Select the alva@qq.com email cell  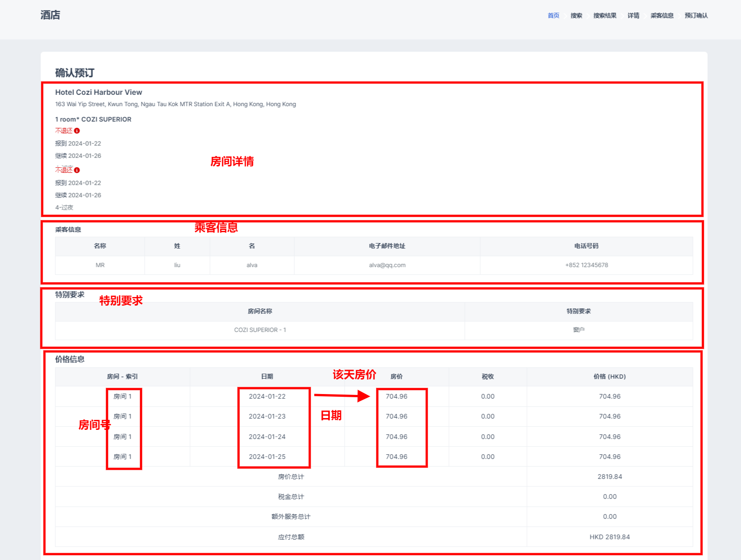(x=387, y=265)
